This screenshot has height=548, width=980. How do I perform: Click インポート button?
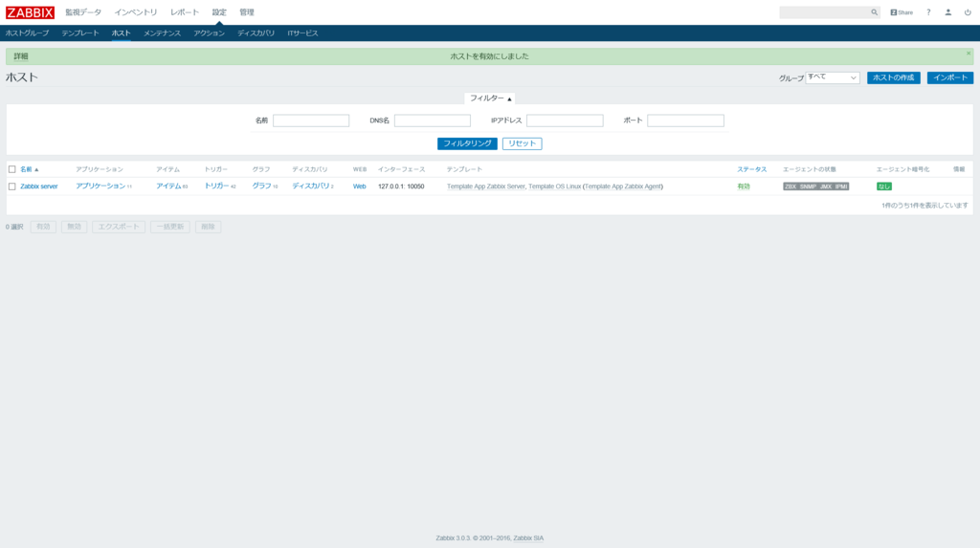pos(950,77)
